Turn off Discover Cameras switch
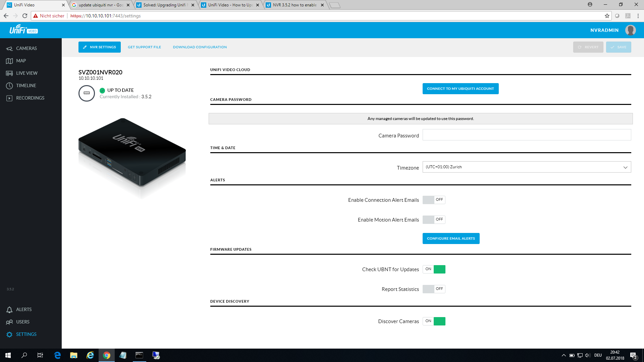Viewport: 644px width, 362px height. pos(434,321)
